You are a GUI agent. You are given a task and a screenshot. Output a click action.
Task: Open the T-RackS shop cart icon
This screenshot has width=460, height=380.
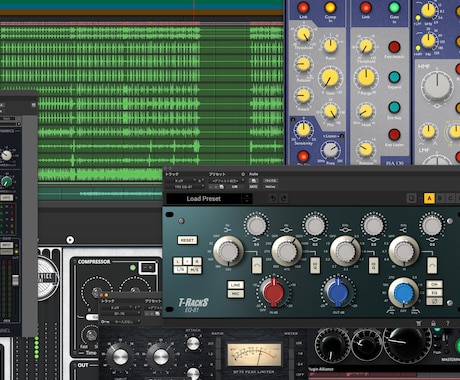tap(419, 323)
